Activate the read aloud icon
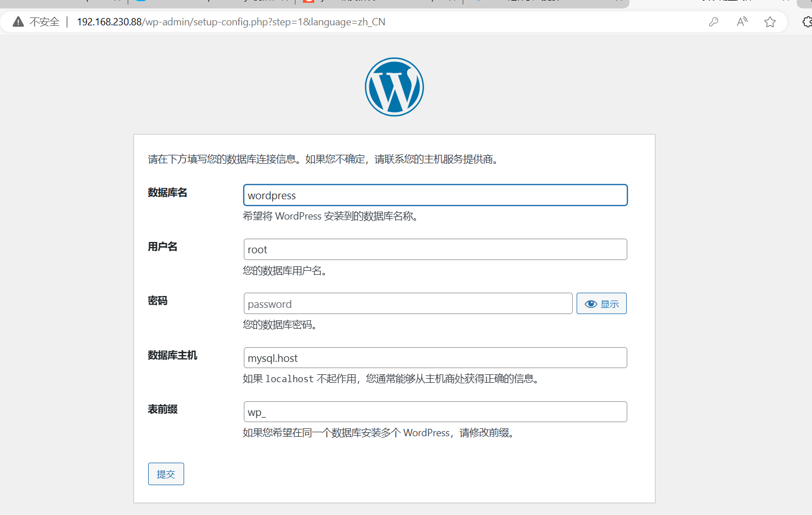 tap(742, 22)
